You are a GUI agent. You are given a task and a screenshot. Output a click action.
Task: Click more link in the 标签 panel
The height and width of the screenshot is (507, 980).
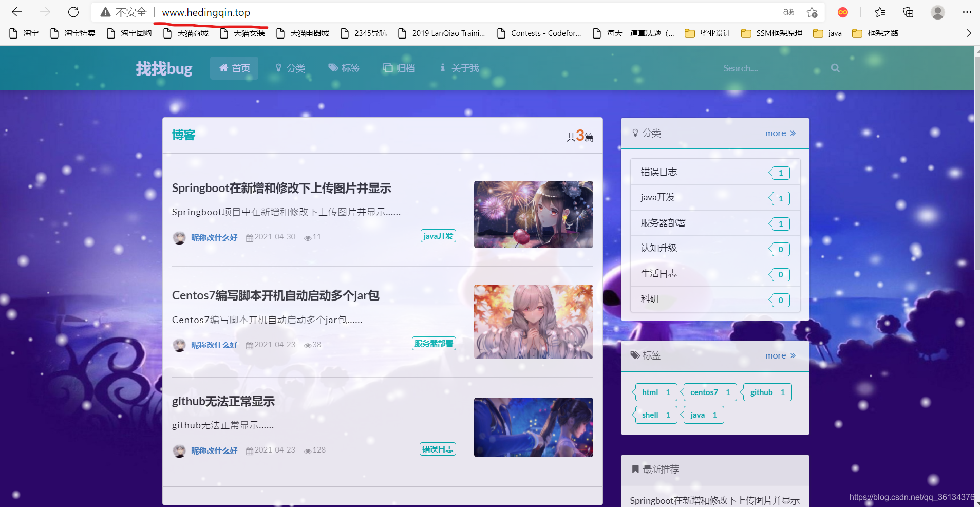[x=780, y=355]
